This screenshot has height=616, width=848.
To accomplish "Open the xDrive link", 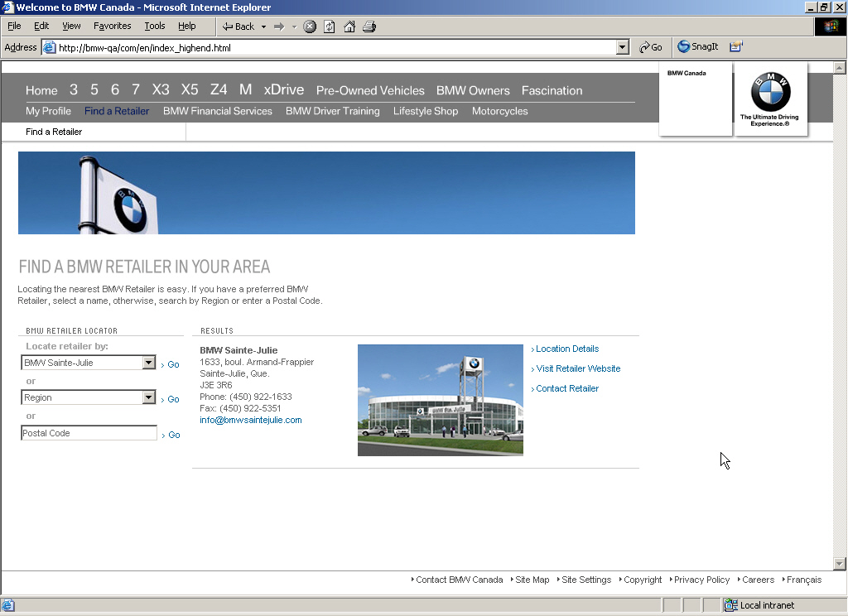I will [x=284, y=89].
